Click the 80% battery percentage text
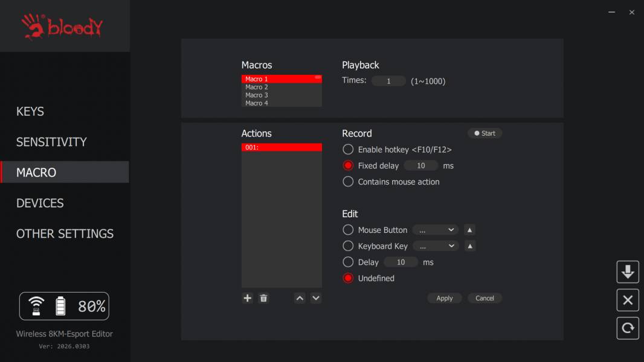 pyautogui.click(x=92, y=306)
